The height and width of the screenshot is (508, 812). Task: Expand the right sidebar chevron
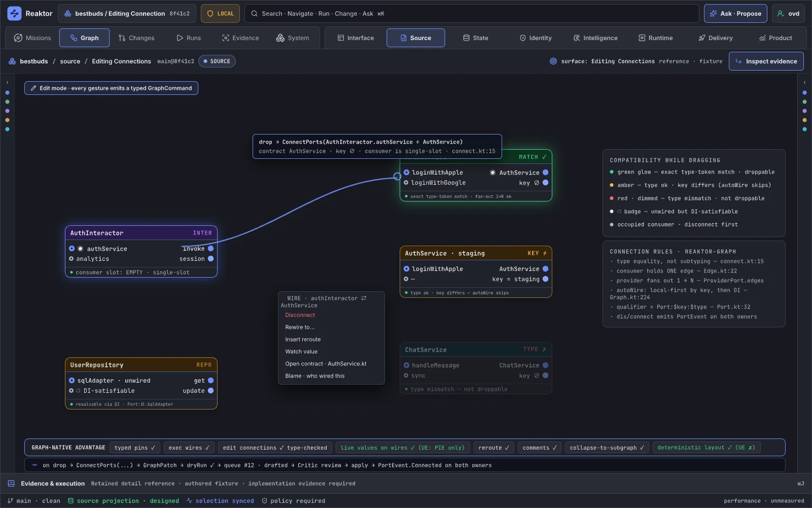804,82
